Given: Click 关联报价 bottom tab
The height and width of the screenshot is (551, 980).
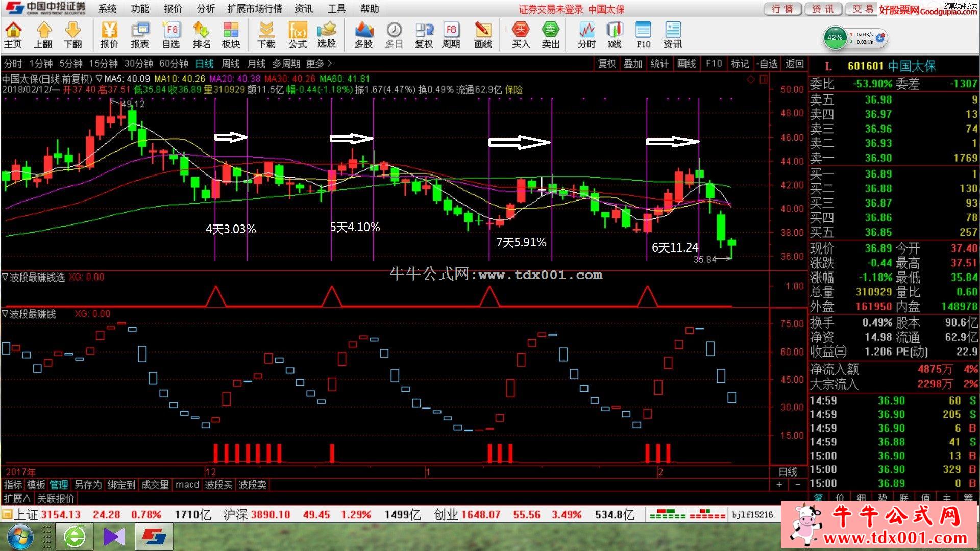Looking at the screenshot, I should click(56, 498).
